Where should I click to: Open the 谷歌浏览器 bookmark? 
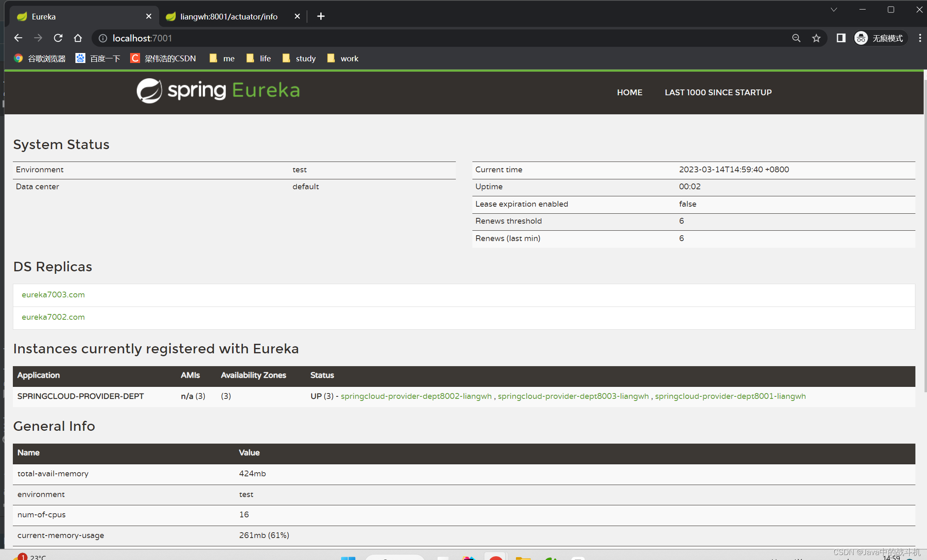[40, 58]
